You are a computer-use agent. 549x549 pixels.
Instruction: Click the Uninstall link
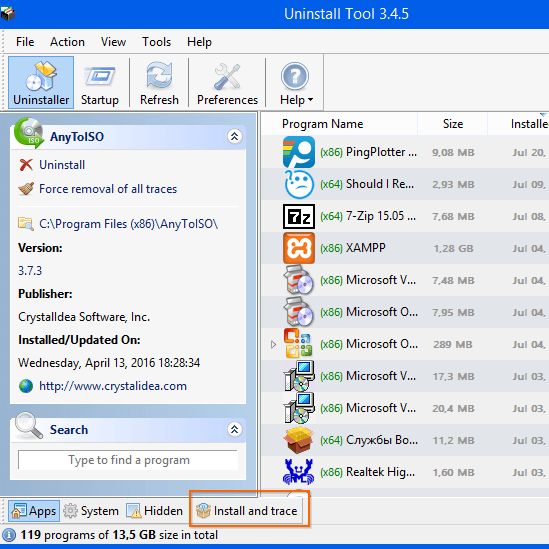coord(62,165)
